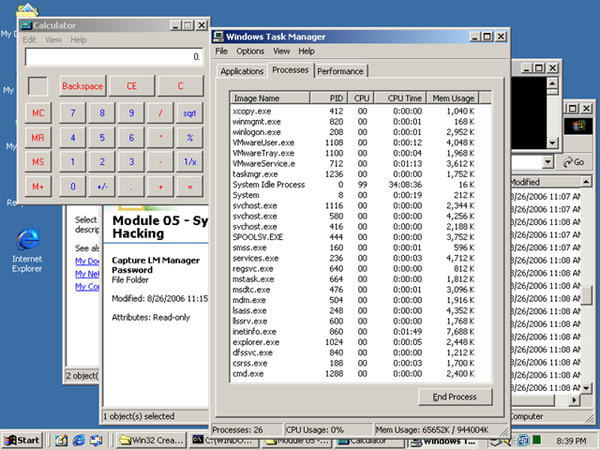Click the Calculator CE button
The height and width of the screenshot is (450, 600).
pyautogui.click(x=132, y=86)
